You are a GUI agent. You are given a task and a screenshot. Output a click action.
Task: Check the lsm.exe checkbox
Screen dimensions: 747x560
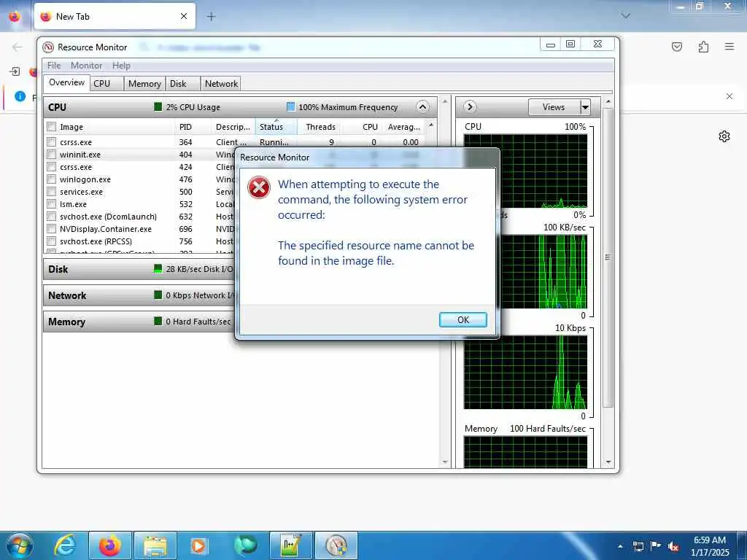[x=52, y=204]
